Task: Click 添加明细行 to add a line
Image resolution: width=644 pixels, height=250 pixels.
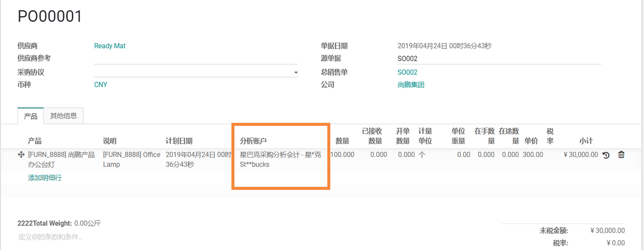Action: (45, 178)
